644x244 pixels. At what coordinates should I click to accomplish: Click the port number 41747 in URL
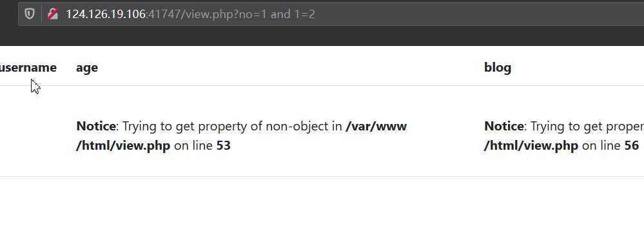[164, 14]
